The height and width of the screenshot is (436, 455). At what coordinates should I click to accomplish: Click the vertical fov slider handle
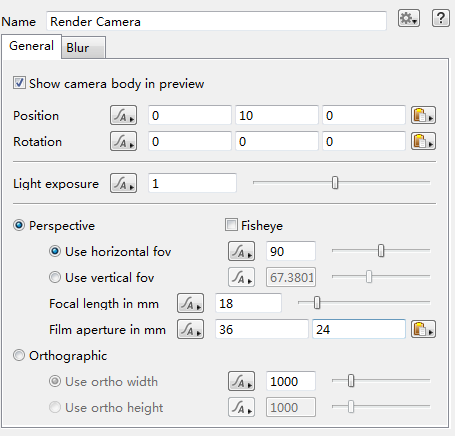tap(369, 277)
